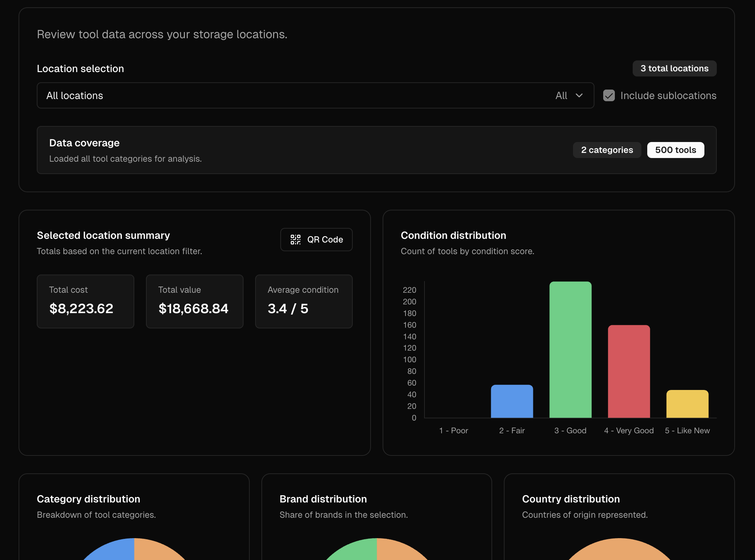Select the Average condition card
755x560 pixels.
[x=304, y=301]
